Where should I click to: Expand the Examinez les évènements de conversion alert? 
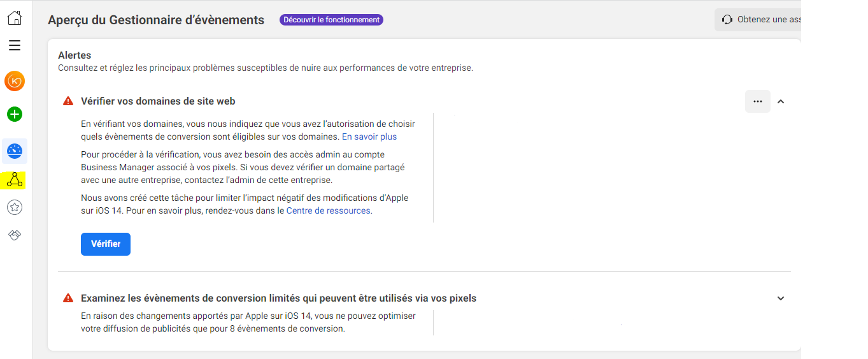781,298
